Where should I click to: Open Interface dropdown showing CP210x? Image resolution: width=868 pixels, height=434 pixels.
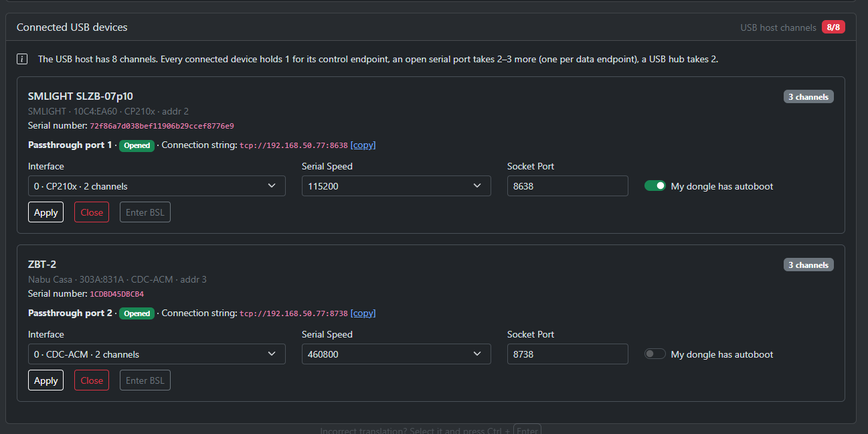pyautogui.click(x=157, y=186)
